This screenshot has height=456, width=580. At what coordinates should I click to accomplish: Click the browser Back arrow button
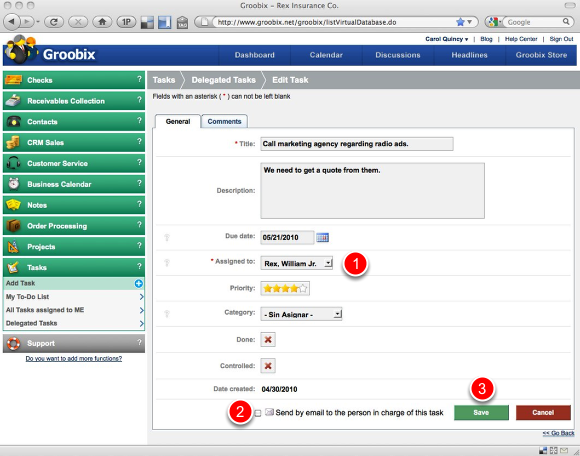click(x=11, y=22)
